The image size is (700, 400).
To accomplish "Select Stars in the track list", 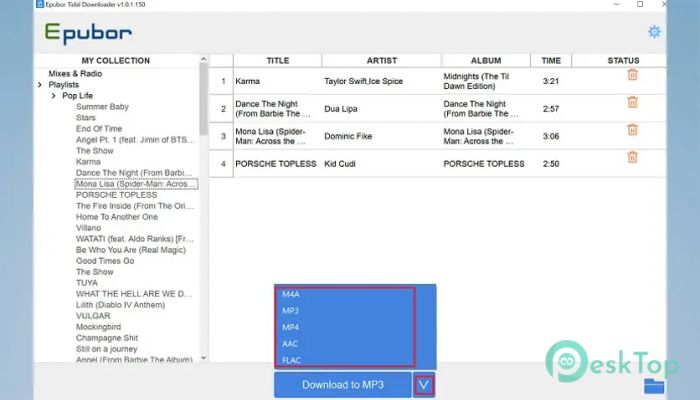I will tap(86, 118).
